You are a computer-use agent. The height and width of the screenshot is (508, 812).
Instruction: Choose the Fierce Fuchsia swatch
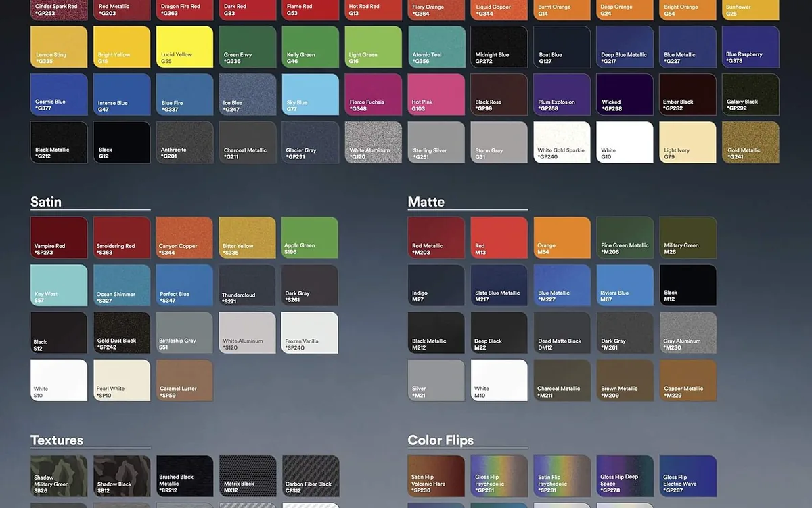(x=374, y=95)
